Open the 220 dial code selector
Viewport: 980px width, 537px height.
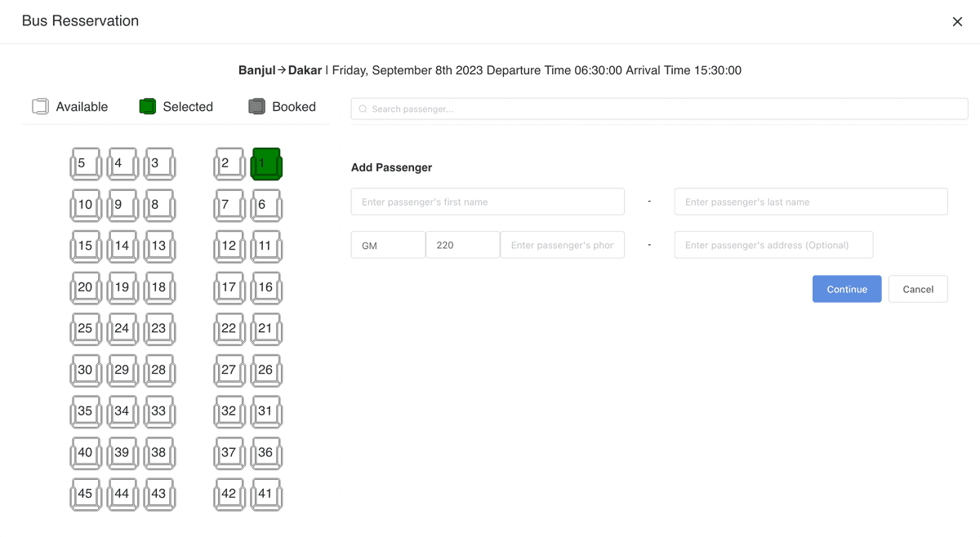click(462, 245)
